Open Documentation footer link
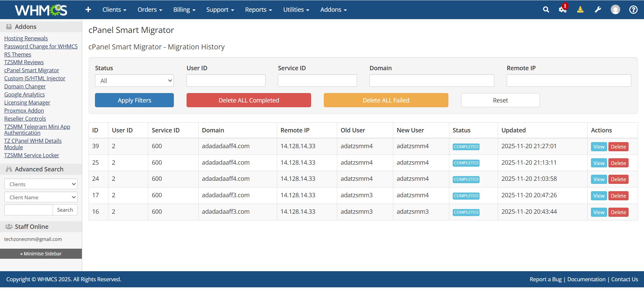Image resolution: width=644 pixels, height=289 pixels. [x=586, y=279]
